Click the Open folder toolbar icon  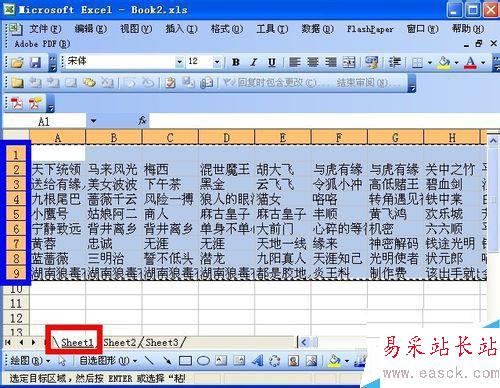[17, 62]
